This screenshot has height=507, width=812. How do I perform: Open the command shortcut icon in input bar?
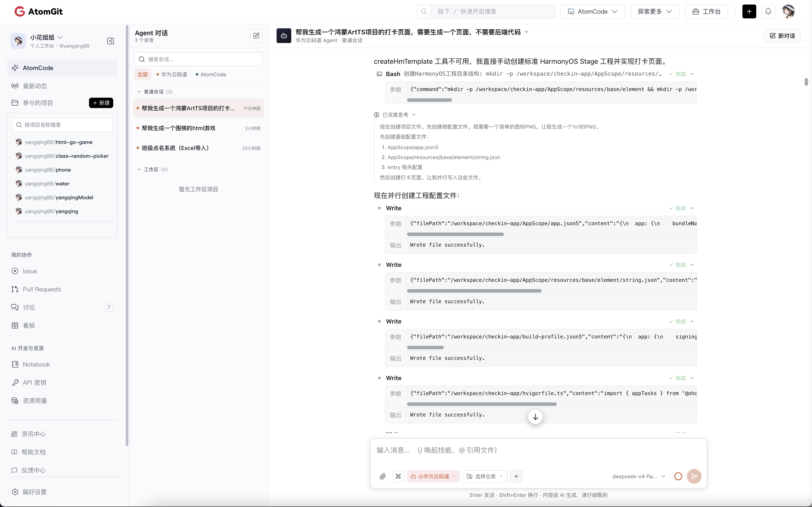[x=398, y=476]
